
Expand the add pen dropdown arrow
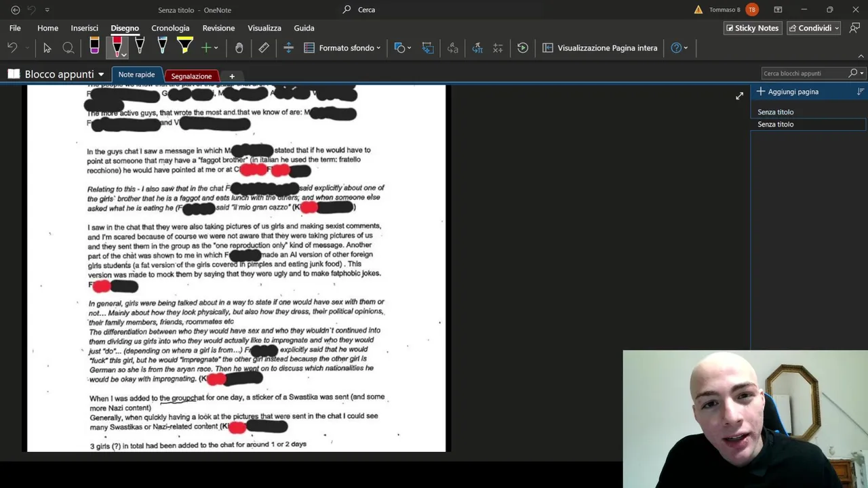[x=216, y=47]
